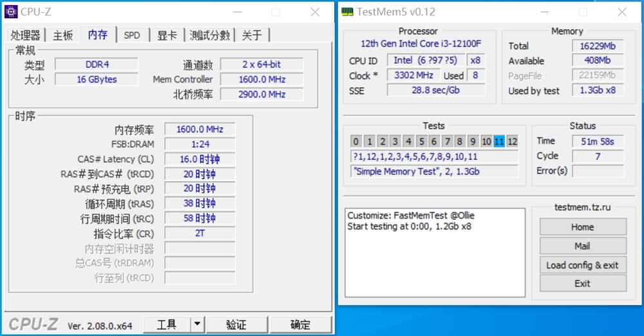Viewport: 644px width, 336px height.
Task: Click the Cycle 7 status value
Action: coord(598,156)
